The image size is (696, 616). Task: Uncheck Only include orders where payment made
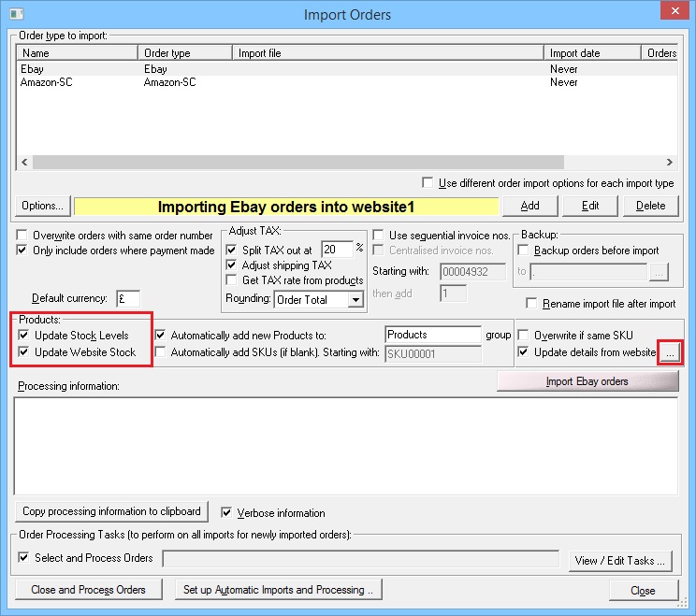click(x=22, y=250)
